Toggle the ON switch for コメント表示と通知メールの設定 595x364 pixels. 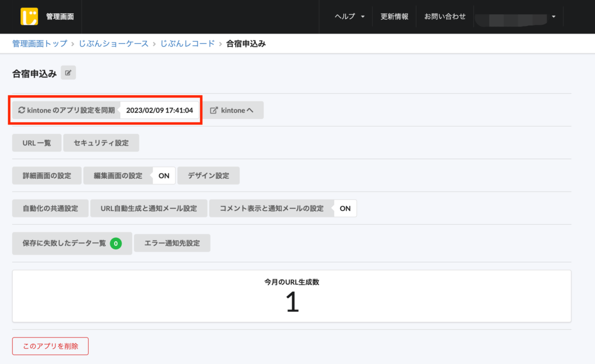345,208
